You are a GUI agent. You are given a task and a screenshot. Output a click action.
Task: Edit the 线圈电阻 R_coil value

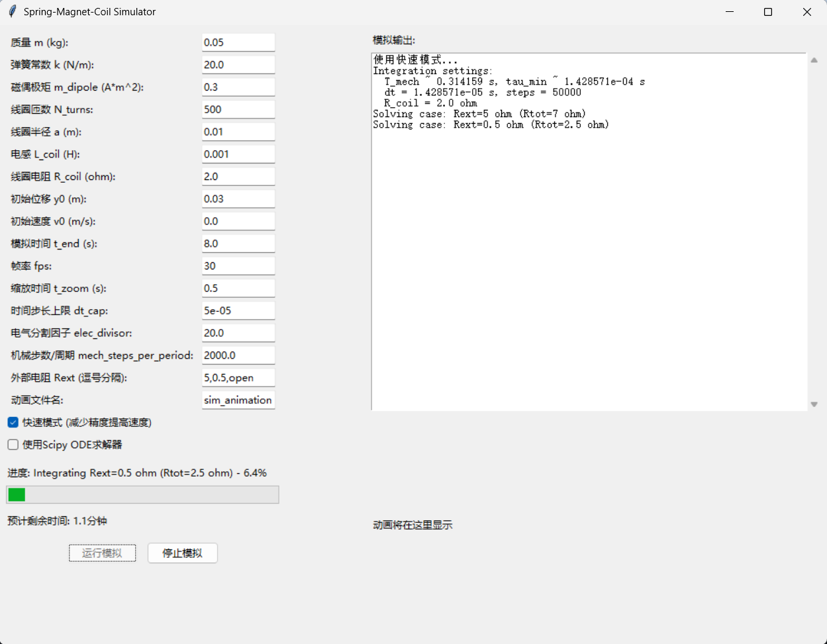(x=238, y=177)
